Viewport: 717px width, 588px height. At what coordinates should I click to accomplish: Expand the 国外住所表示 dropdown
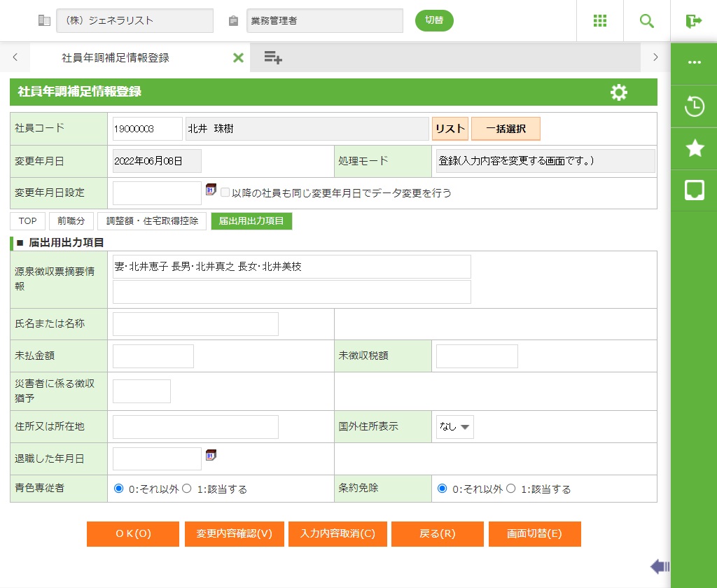(x=454, y=426)
